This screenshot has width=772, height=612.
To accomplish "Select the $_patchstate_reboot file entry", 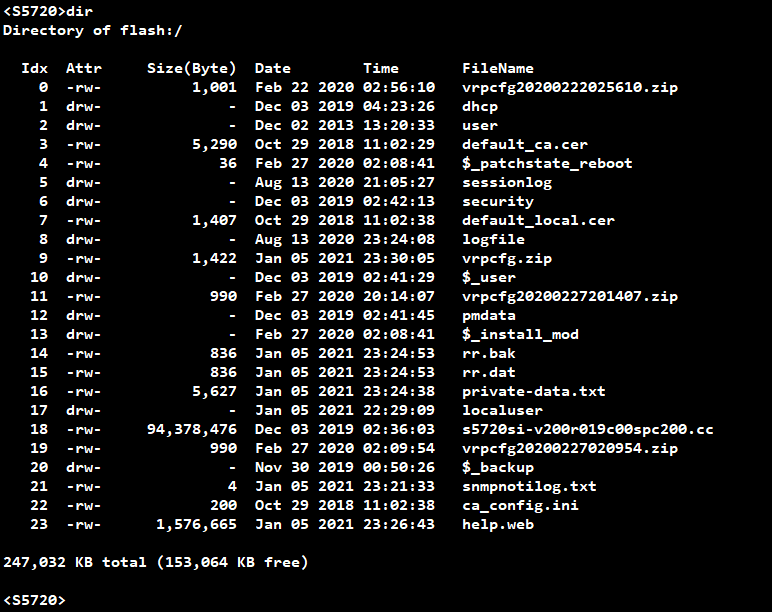I will [547, 163].
